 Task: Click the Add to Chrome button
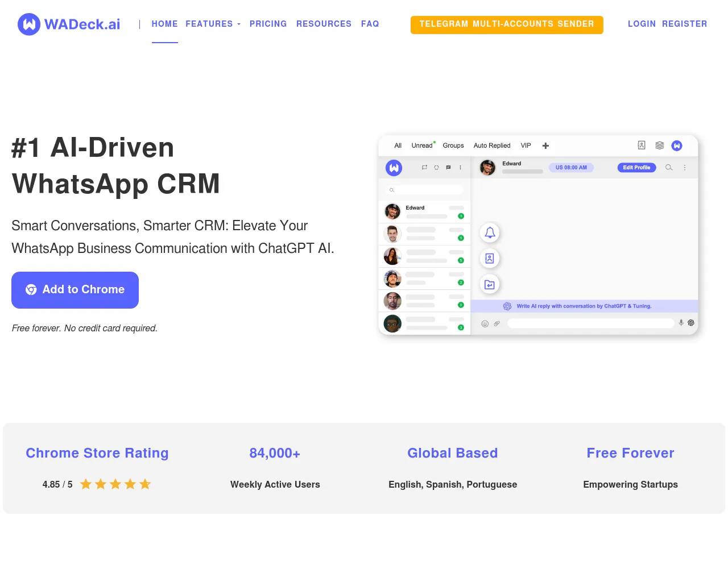pyautogui.click(x=75, y=290)
